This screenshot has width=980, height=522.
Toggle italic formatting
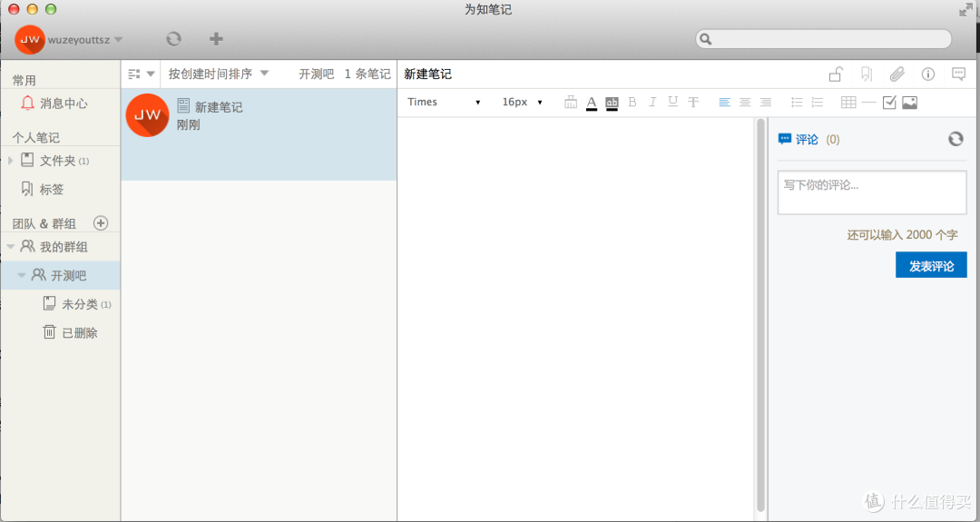[652, 102]
